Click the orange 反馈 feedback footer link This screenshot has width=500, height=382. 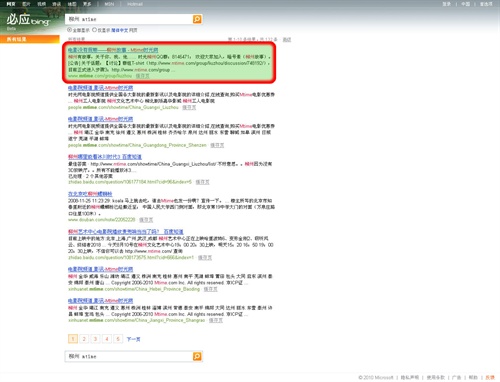tap(490, 378)
